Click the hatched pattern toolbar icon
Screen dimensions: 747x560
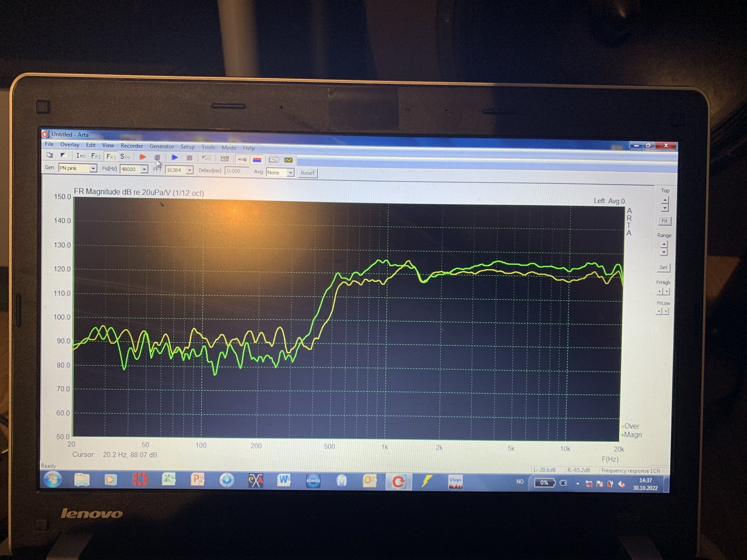tap(225, 159)
